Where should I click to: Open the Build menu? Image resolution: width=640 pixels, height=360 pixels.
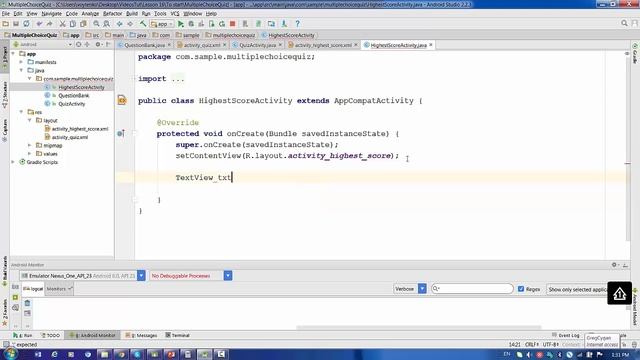132,13
